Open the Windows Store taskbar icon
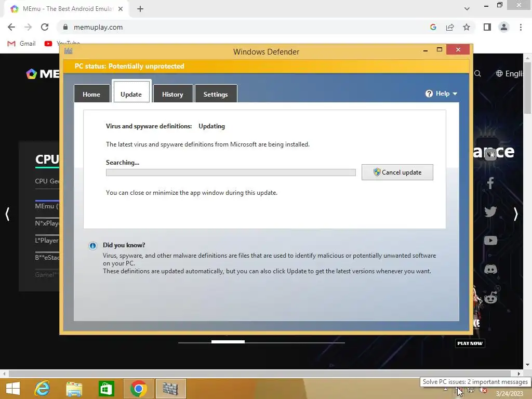This screenshot has width=532, height=399. click(106, 389)
